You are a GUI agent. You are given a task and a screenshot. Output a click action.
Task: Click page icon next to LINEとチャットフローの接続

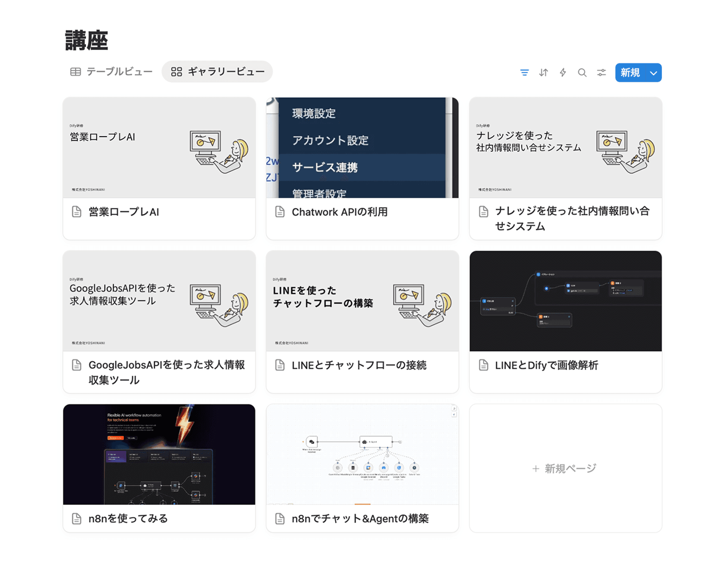pos(280,365)
